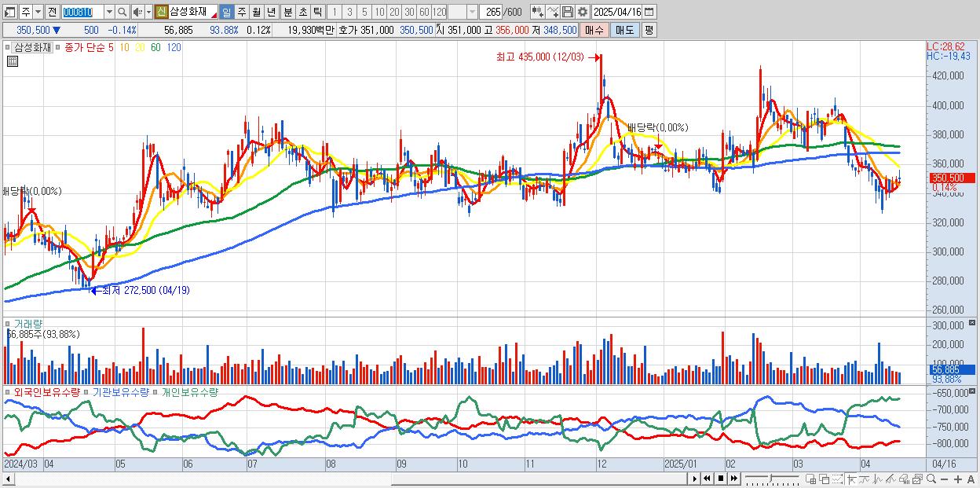Click the save chart floppy disk icon
Image resolution: width=980 pixels, height=488 pixels.
tap(568, 12)
